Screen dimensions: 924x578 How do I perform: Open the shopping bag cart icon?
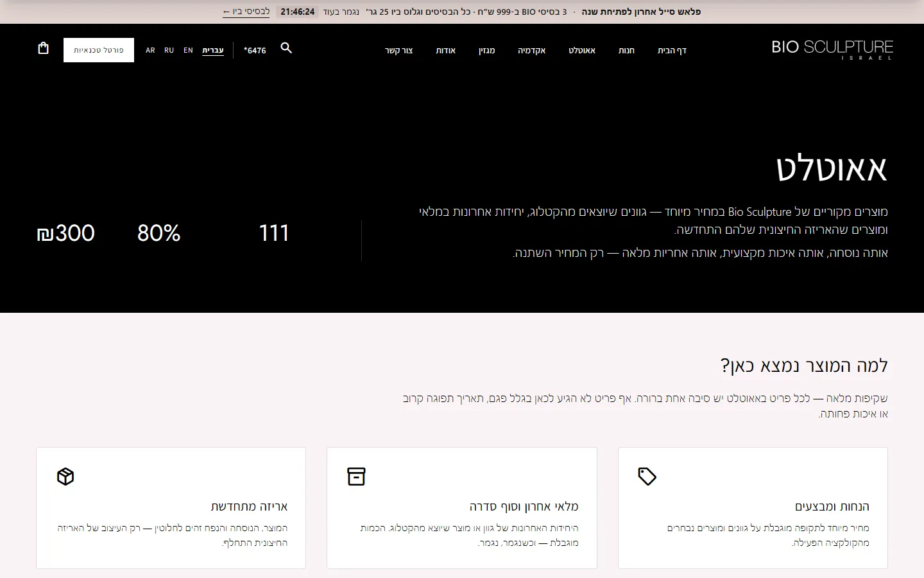pos(43,48)
